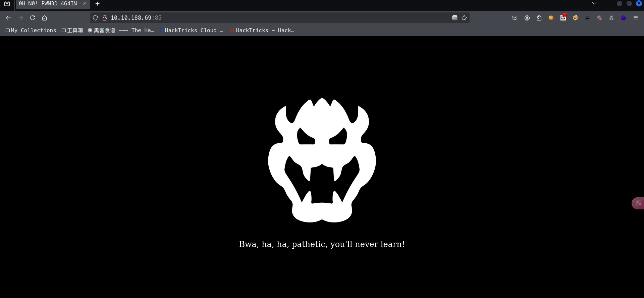Image resolution: width=644 pixels, height=298 pixels.
Task: Close the browser window
Action: coord(639,3)
